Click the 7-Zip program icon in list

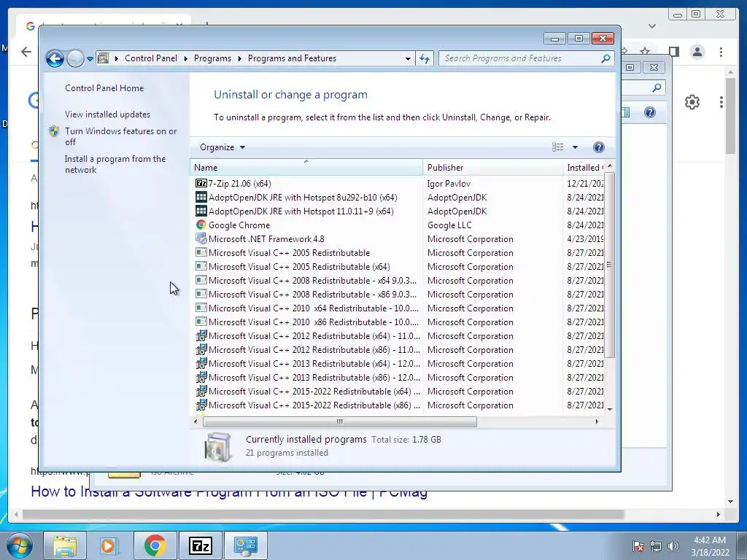coord(201,183)
